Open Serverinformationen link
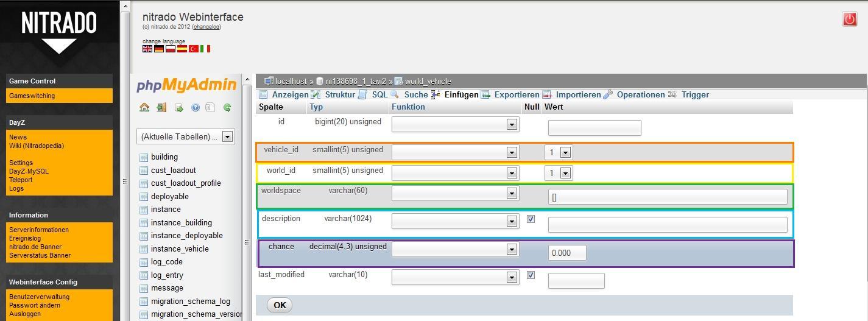Viewport: 868px width, 321px height. click(x=39, y=230)
